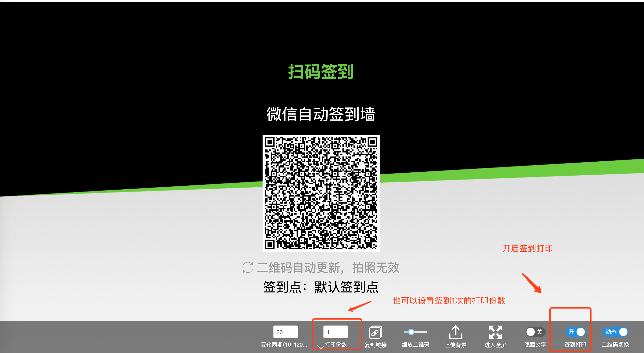Image resolution: width=644 pixels, height=353 pixels.
Task: Click the 二维码自动更新，拍照无效 text
Action: coord(328,268)
